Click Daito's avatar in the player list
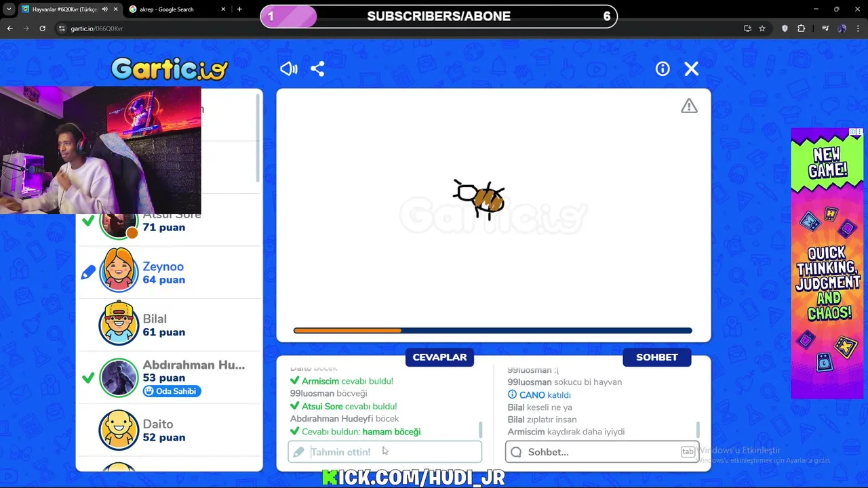The width and height of the screenshot is (868, 488). 119,430
